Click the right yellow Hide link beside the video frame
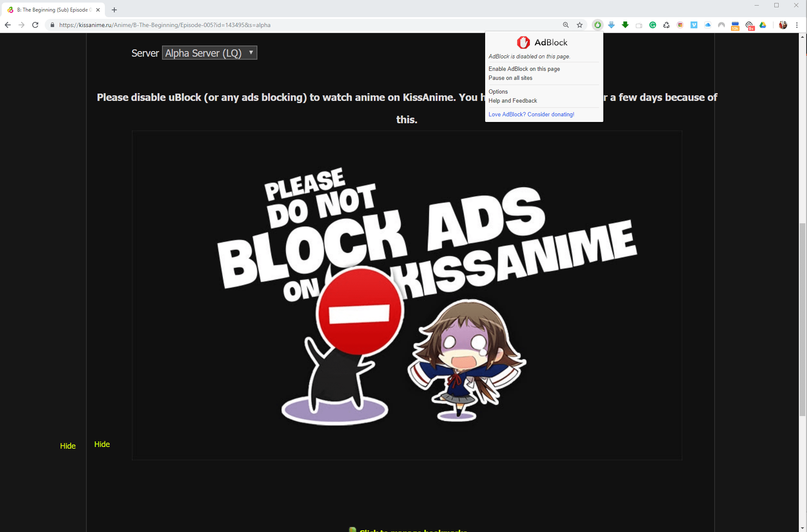 click(x=102, y=444)
